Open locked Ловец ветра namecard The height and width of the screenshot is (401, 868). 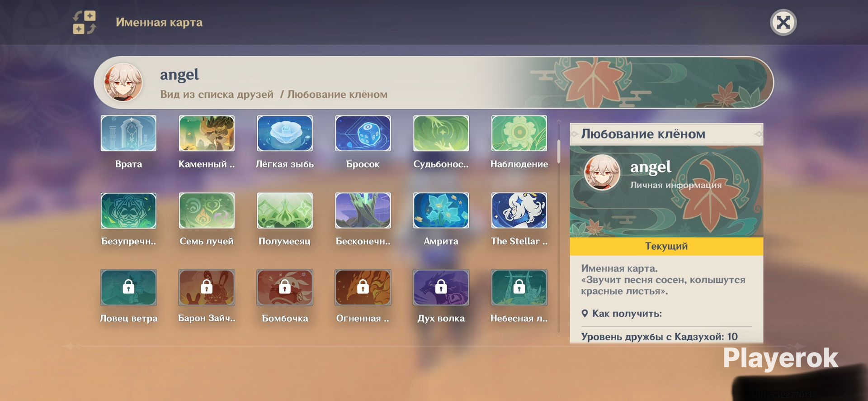pos(128,287)
